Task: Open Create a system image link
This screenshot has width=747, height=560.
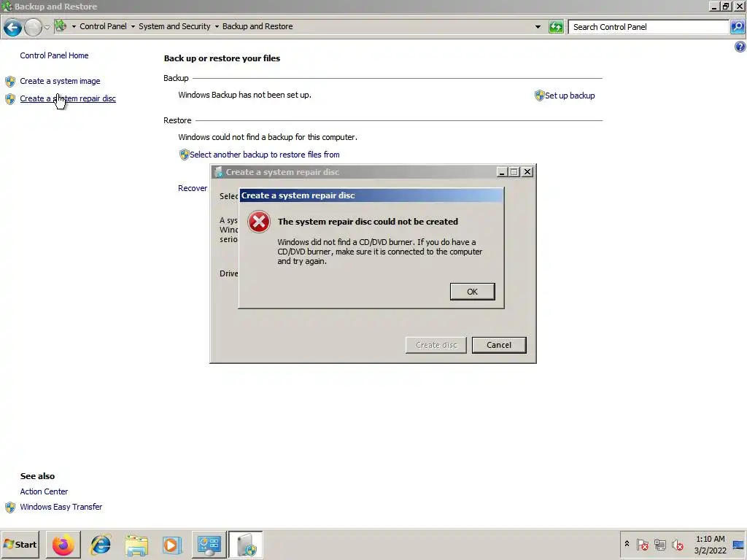Action: 60,81
